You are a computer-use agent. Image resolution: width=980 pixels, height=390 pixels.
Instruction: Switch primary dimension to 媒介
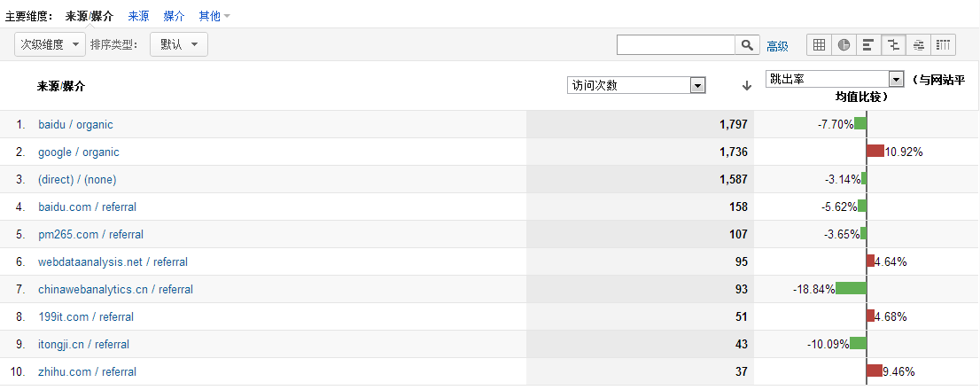tap(174, 16)
